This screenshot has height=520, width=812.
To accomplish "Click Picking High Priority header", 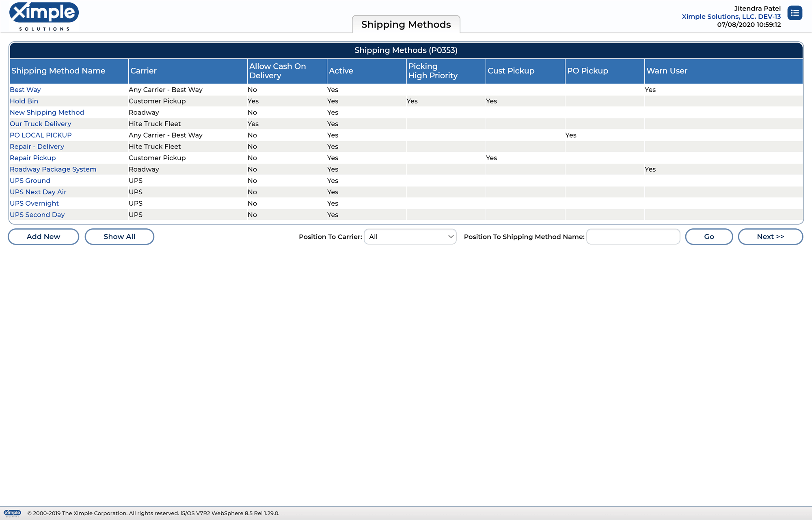I will 446,71.
